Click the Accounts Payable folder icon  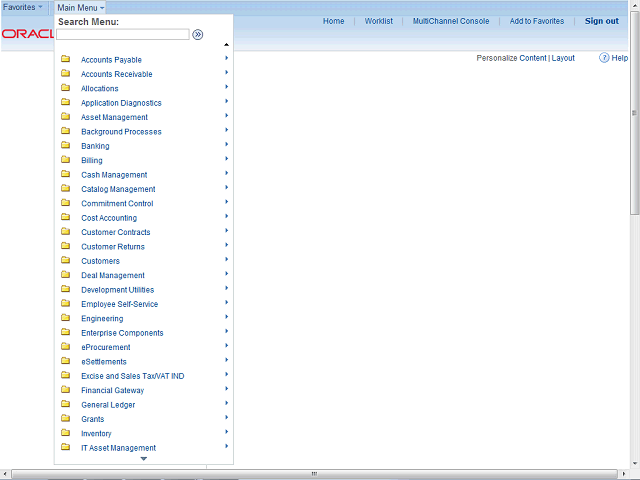coord(65,59)
